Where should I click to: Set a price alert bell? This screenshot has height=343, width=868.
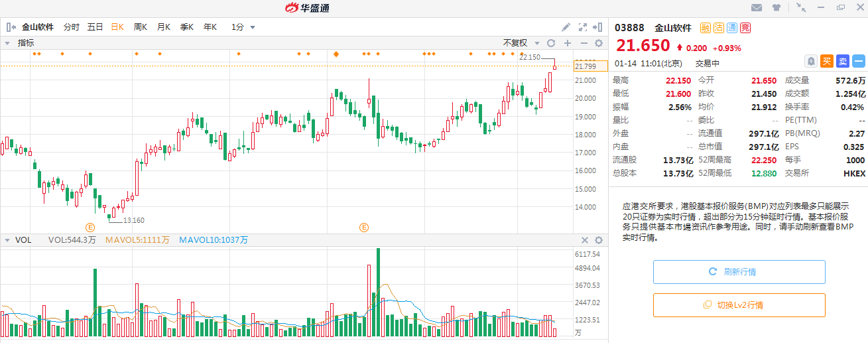coord(810,61)
